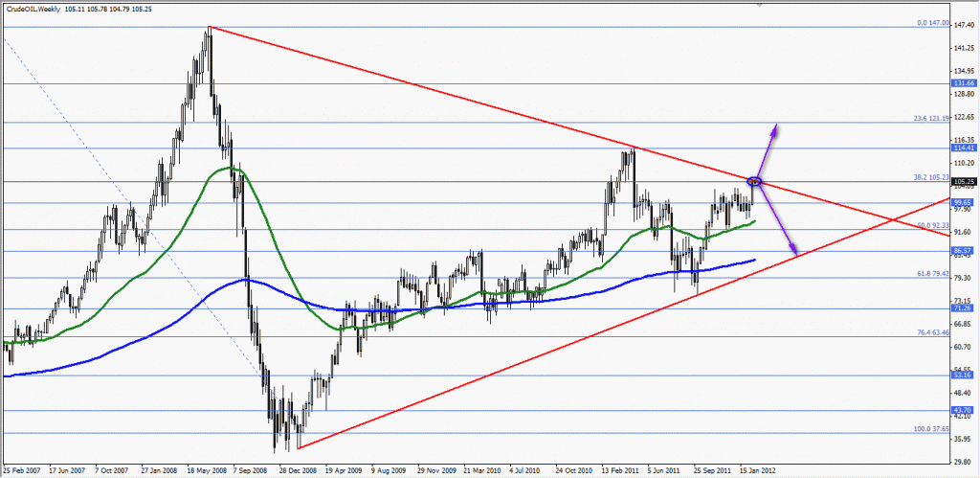Image resolution: width=980 pixels, height=478 pixels.
Task: Click the 43.70 level price tag
Action: [963, 410]
